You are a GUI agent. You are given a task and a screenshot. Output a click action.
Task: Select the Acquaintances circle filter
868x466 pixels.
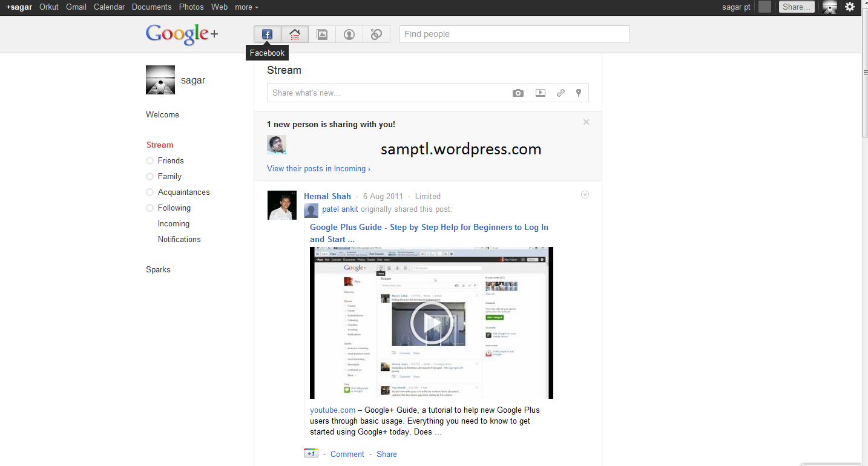pyautogui.click(x=178, y=192)
